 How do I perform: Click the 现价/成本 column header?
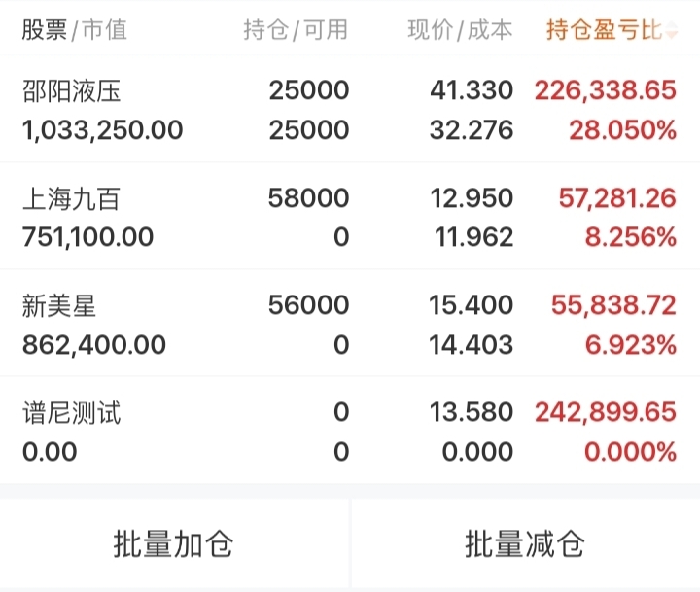(x=460, y=30)
